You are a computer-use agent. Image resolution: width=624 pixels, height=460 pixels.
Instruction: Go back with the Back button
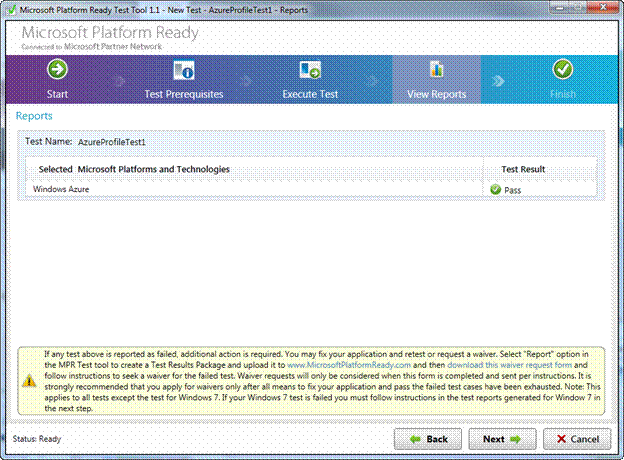[x=428, y=439]
